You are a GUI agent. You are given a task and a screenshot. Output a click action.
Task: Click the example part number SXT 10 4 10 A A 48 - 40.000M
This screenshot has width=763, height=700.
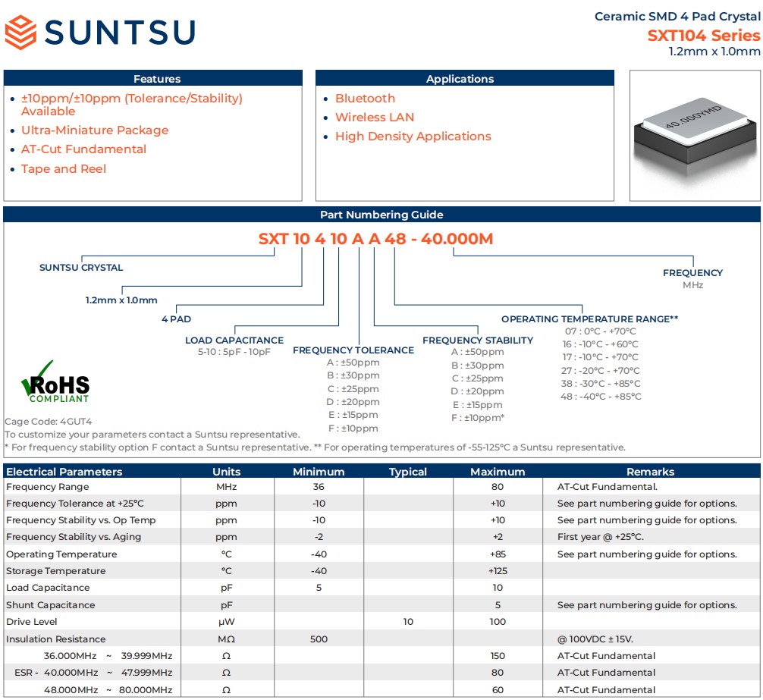click(375, 238)
